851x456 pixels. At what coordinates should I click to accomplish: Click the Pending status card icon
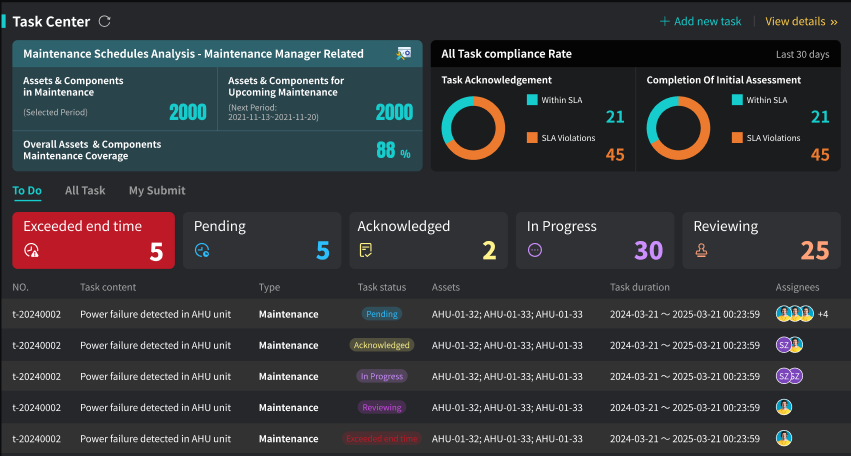click(203, 251)
